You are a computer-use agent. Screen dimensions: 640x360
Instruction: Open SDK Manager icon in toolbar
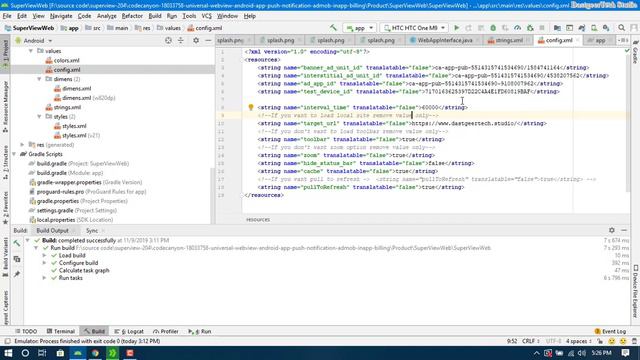click(606, 28)
